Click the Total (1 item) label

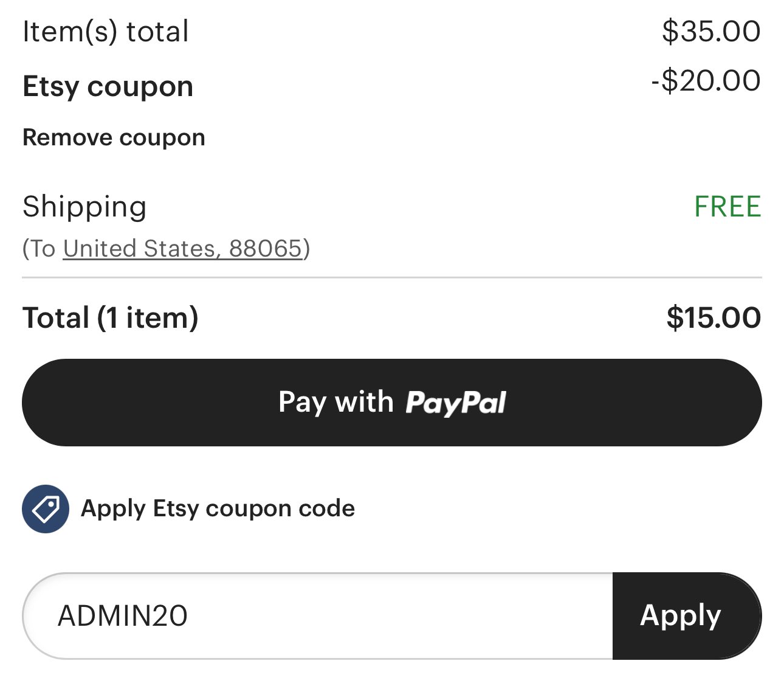(111, 318)
